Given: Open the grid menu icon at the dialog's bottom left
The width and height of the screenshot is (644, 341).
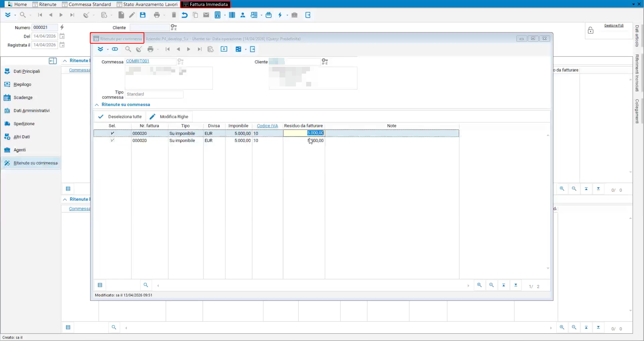Looking at the screenshot, I should pos(100,285).
